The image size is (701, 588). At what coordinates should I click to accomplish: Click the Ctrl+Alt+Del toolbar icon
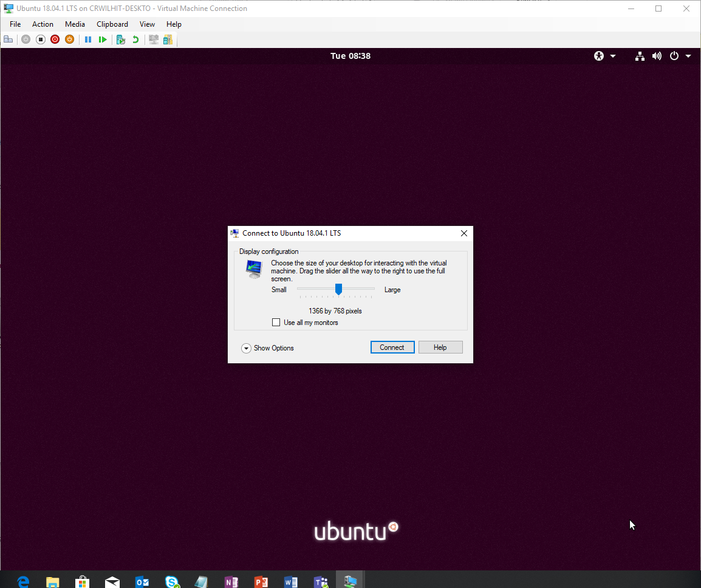point(8,39)
